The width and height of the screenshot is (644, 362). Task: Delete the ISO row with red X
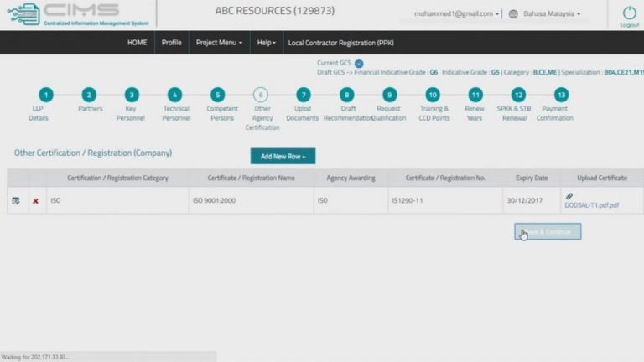click(x=36, y=201)
